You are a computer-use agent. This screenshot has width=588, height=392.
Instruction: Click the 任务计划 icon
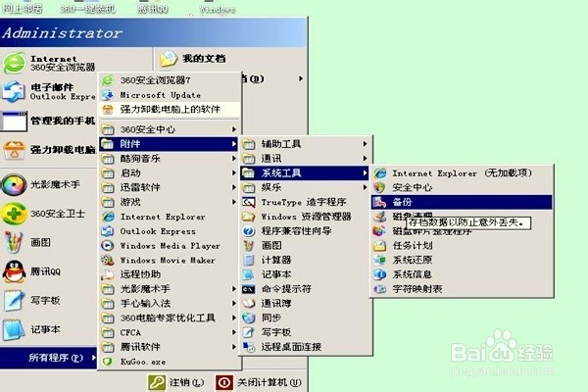[379, 246]
